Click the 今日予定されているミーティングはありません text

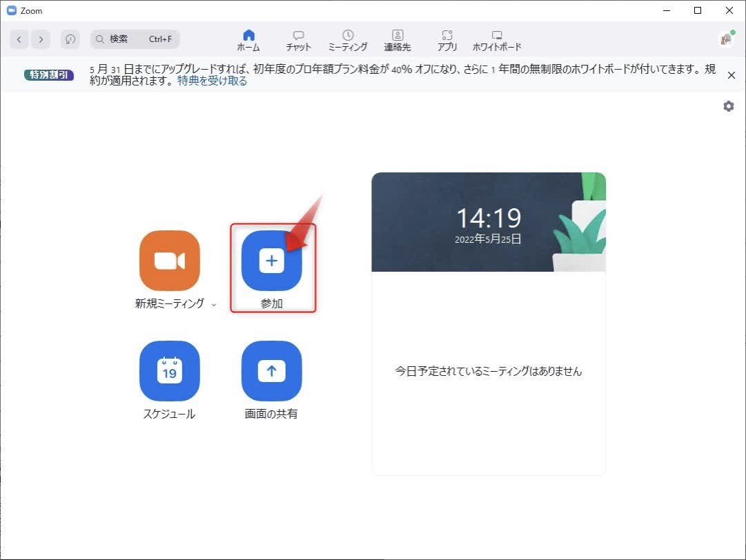coord(489,371)
